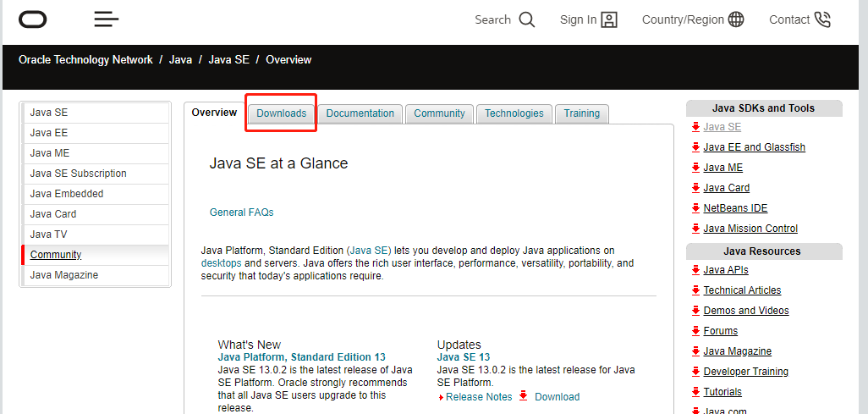868x414 pixels.
Task: Select Java SE in left sidebar
Action: pos(96,113)
